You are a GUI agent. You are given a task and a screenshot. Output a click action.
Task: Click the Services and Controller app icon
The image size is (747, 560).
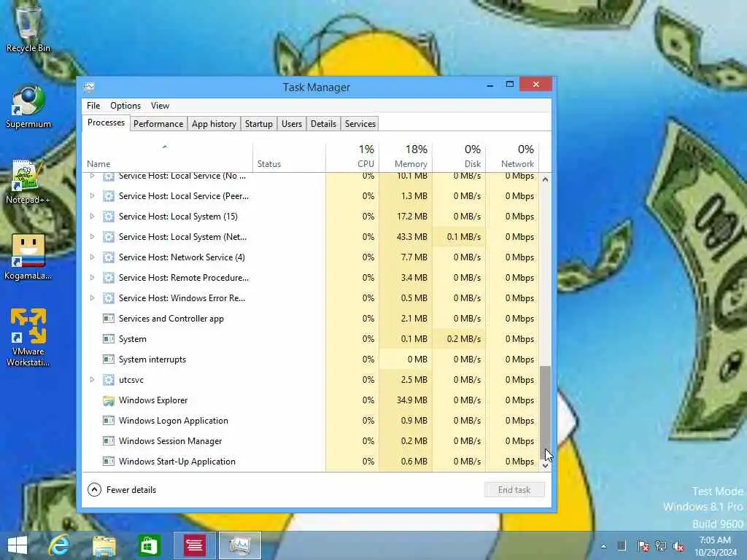[109, 319]
